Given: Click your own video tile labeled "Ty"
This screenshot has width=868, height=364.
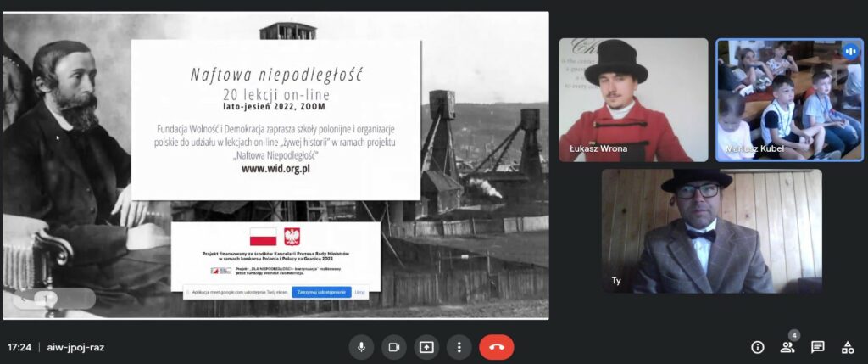Looking at the screenshot, I should click(711, 231).
